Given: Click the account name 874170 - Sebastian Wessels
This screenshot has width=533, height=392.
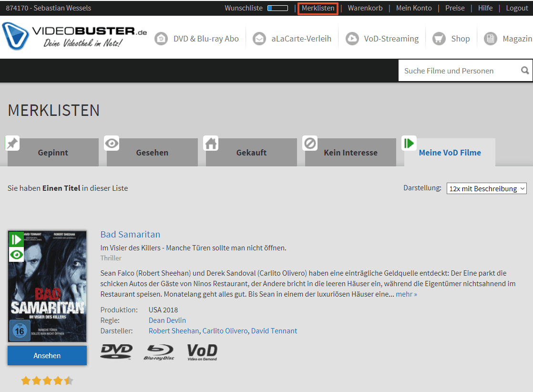Looking at the screenshot, I should coord(49,8).
